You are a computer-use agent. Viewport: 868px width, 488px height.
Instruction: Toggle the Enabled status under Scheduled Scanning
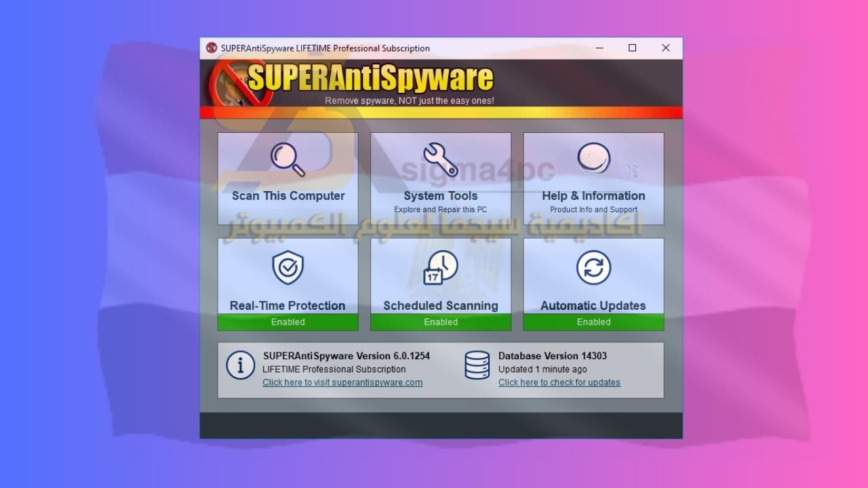pyautogui.click(x=441, y=322)
